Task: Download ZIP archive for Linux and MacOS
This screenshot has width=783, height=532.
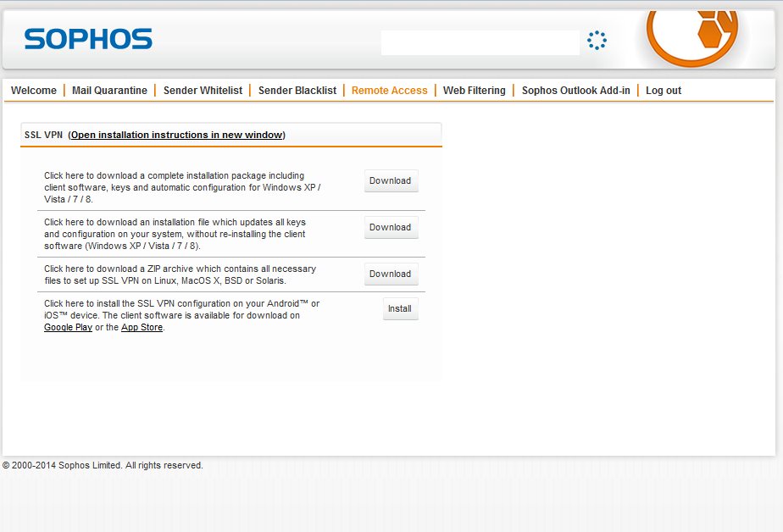Action: pyautogui.click(x=391, y=274)
